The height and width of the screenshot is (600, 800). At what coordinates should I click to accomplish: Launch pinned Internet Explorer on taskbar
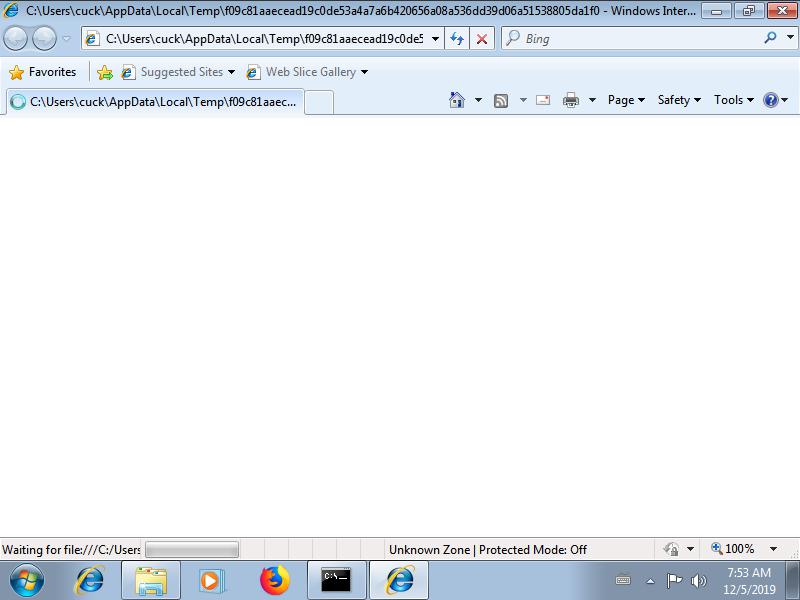pyautogui.click(x=89, y=581)
